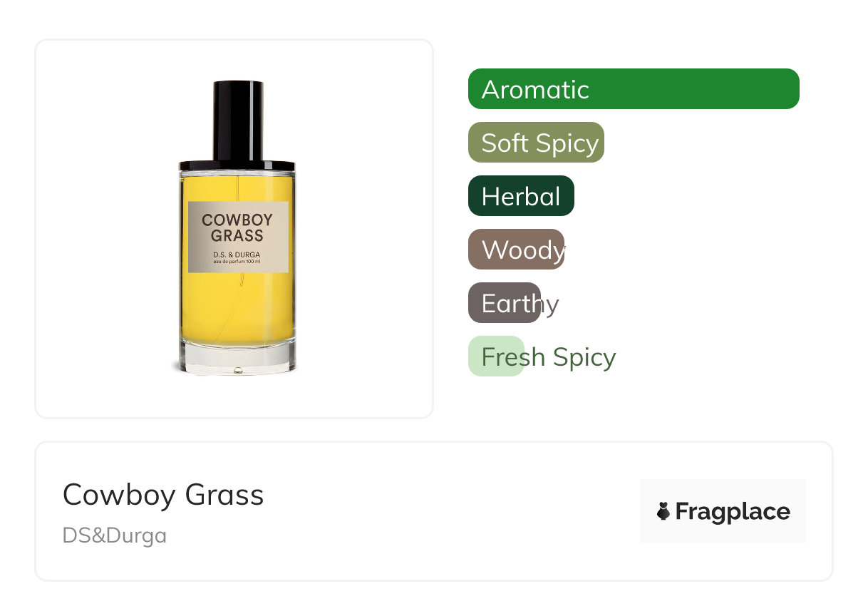This screenshot has height=616, width=868.
Task: Click the Fragplace logo icon
Action: pos(663,511)
